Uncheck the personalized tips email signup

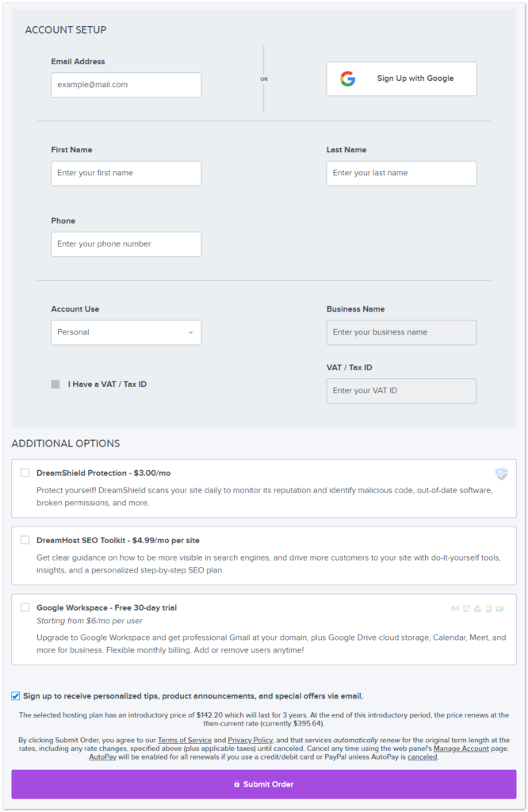[x=16, y=696]
